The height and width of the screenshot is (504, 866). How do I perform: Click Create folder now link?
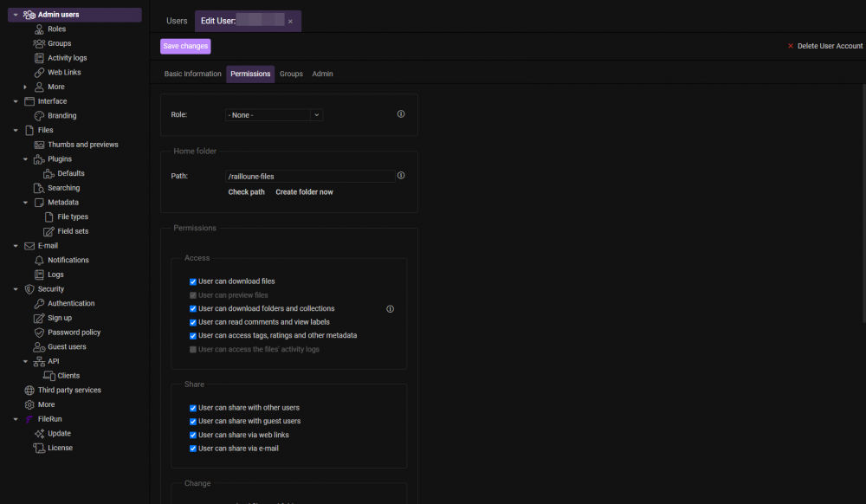coord(304,192)
